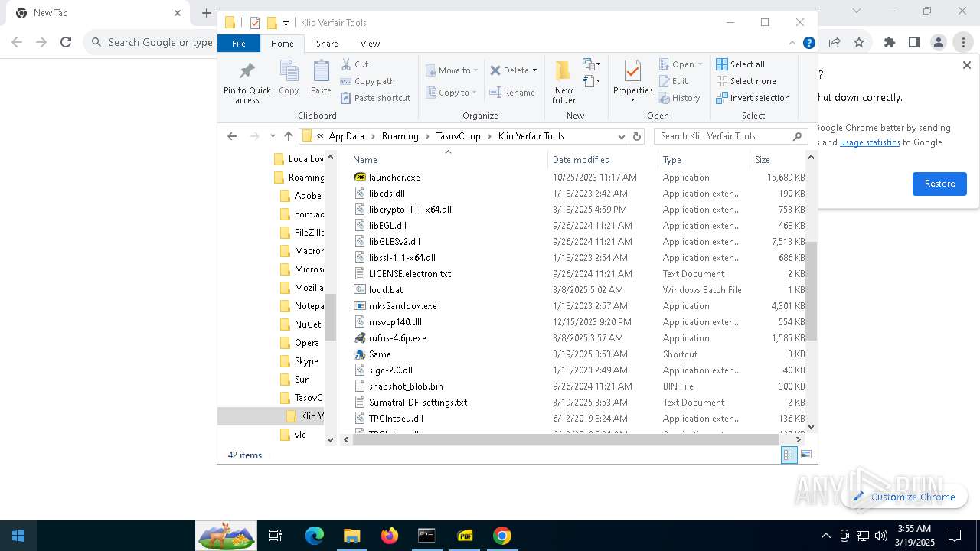
Task: Open Chrome profile avatar icon
Action: (939, 42)
